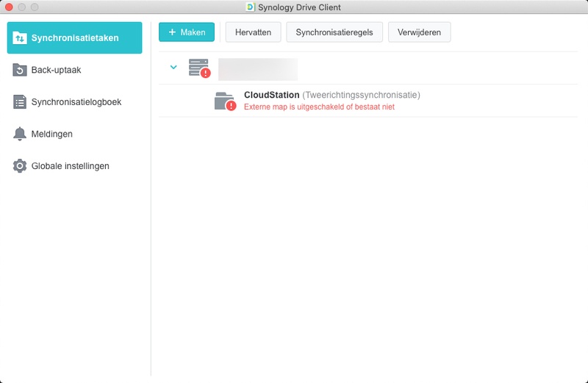Image resolution: width=588 pixels, height=383 pixels.
Task: Click the CloudStation folder error icon
Action: 225,101
